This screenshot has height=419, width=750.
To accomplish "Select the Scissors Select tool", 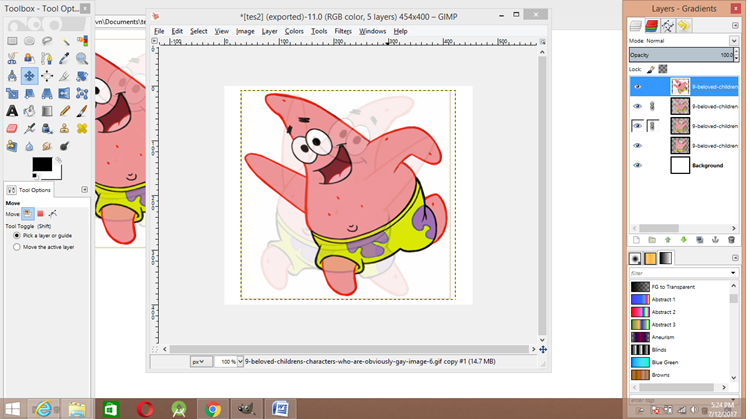I will point(12,58).
